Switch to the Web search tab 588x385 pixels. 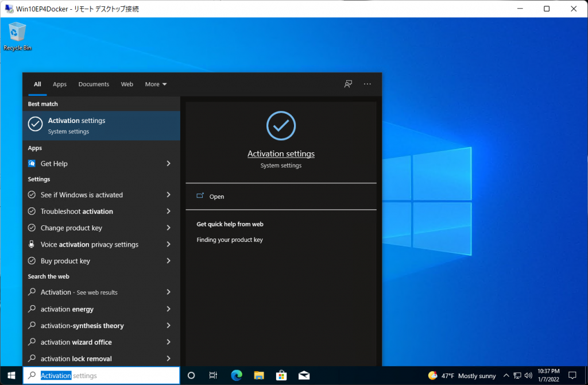(x=127, y=84)
